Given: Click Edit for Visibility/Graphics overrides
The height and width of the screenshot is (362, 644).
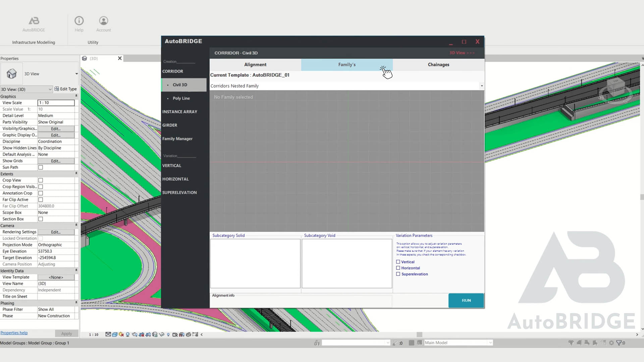Looking at the screenshot, I should (56, 129).
